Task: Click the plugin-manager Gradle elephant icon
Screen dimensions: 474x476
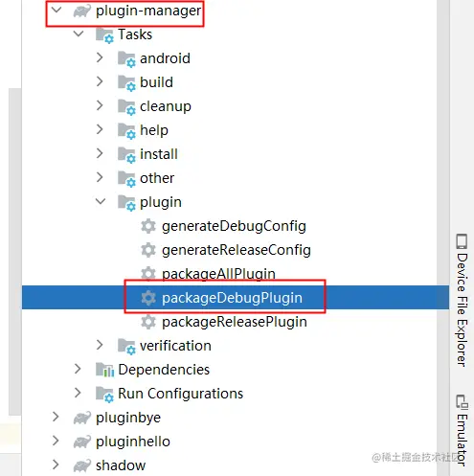Action: tap(82, 11)
